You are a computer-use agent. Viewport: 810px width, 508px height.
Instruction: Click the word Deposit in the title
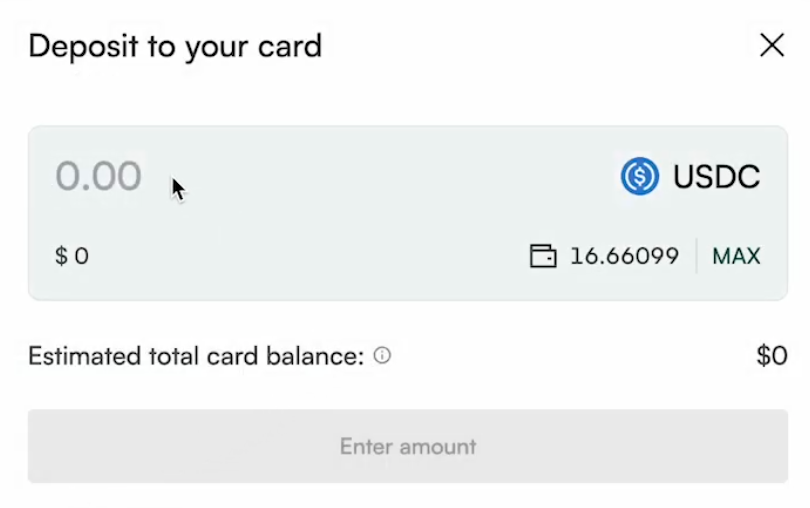tap(84, 47)
